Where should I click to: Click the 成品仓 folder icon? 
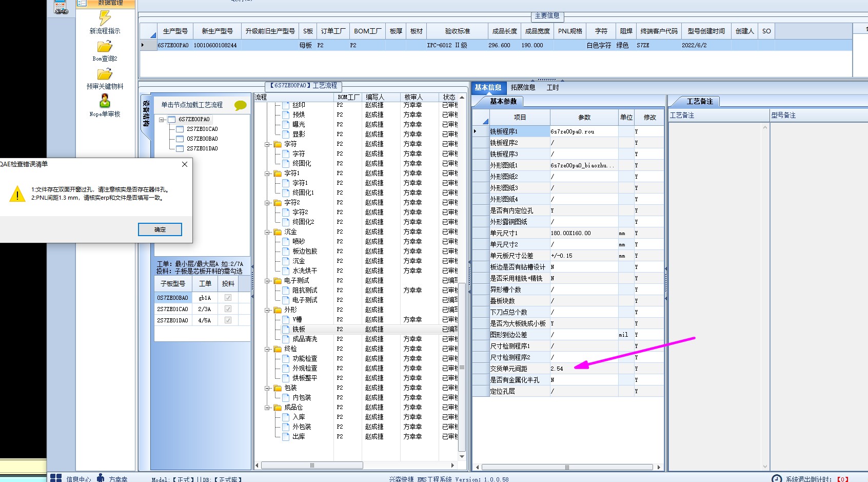click(278, 408)
